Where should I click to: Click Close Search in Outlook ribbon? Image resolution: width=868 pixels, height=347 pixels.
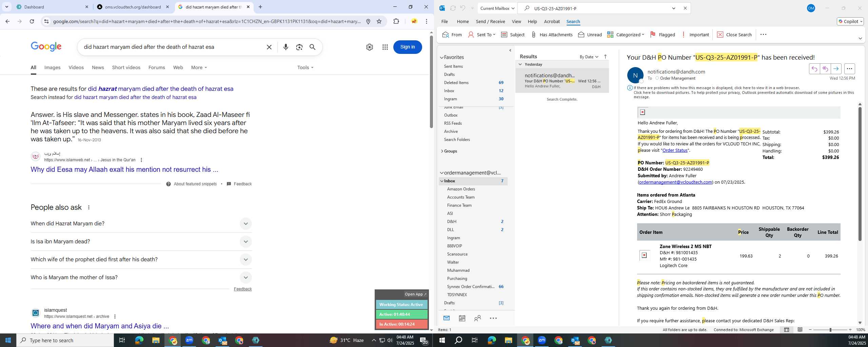coord(734,35)
